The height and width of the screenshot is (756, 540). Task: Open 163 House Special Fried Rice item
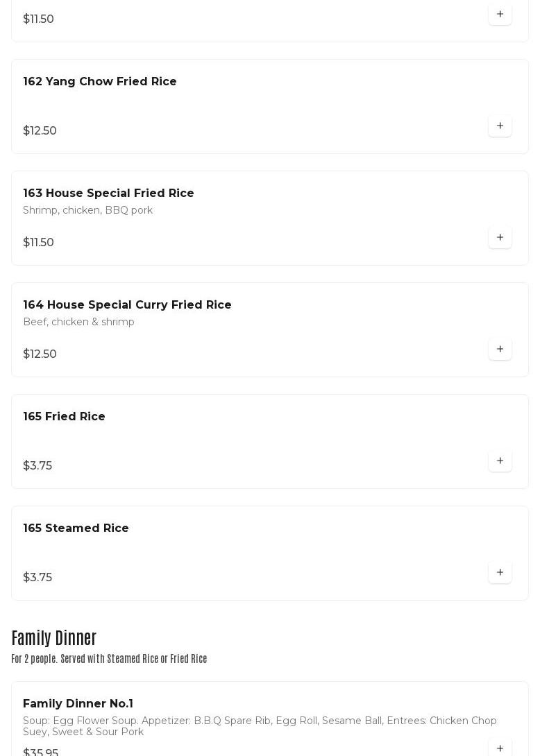click(x=108, y=194)
